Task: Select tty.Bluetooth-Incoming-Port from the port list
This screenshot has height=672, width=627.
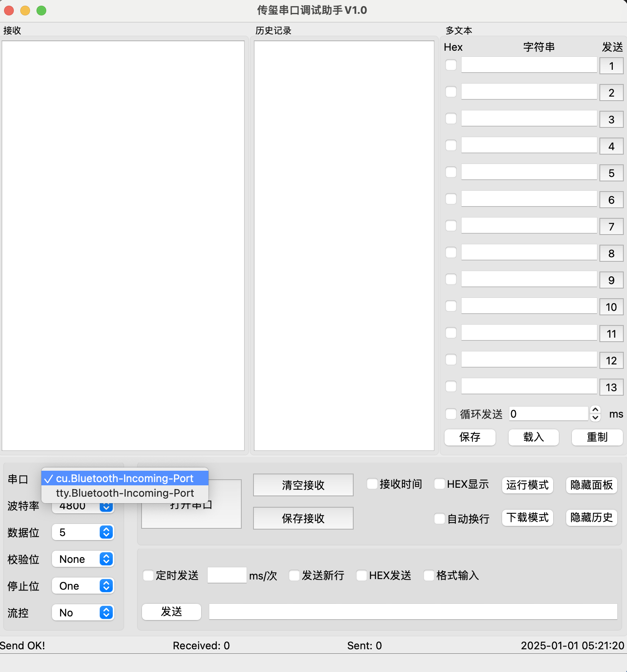Action: (x=125, y=493)
